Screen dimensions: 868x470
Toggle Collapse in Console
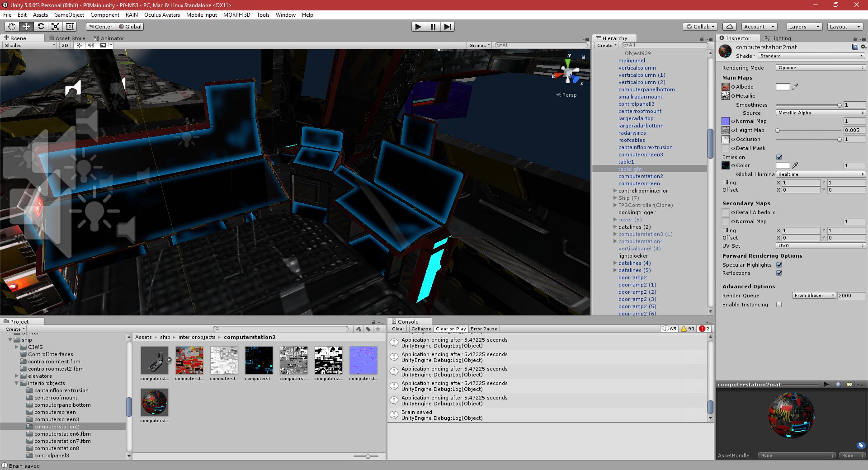click(421, 329)
